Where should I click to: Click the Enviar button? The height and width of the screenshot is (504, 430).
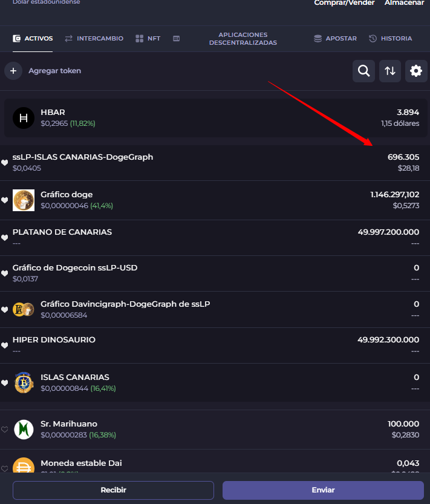(324, 490)
